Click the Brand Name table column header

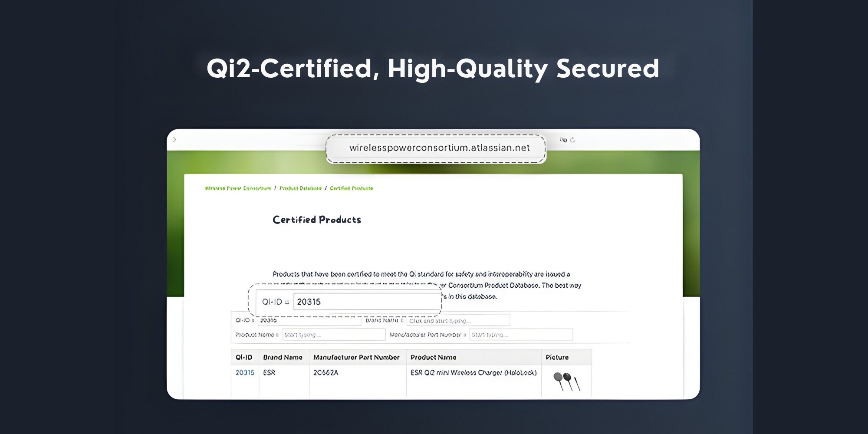283,357
